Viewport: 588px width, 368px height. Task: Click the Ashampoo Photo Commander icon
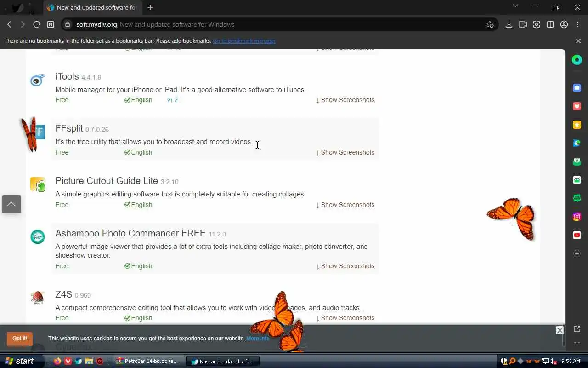(x=38, y=237)
